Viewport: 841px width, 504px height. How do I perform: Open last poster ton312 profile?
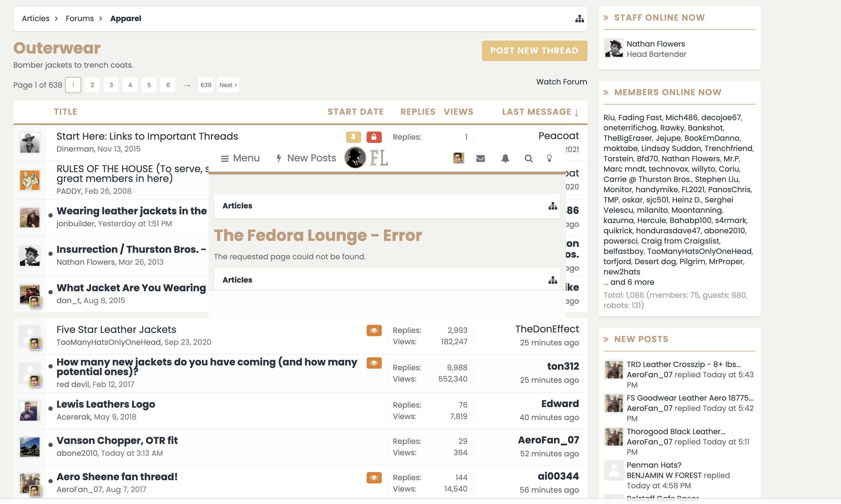point(563,366)
